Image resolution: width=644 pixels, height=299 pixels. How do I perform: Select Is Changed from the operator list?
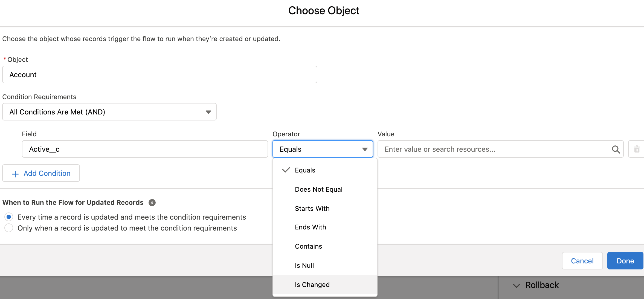(x=312, y=284)
